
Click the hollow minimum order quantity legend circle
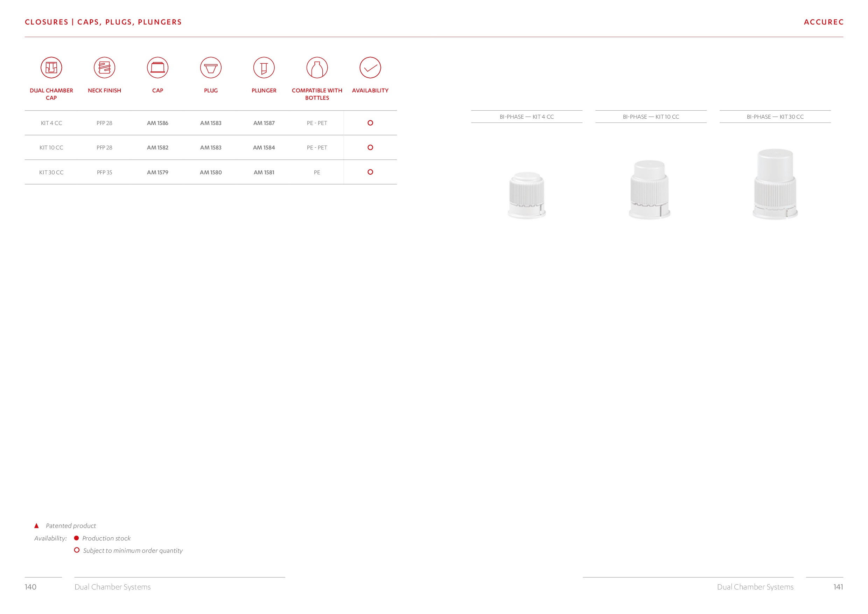coord(77,550)
